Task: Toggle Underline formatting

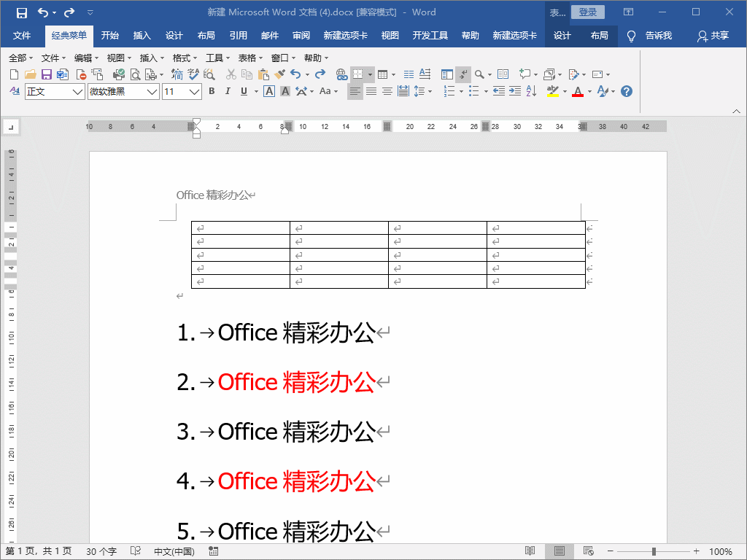Action: (244, 91)
